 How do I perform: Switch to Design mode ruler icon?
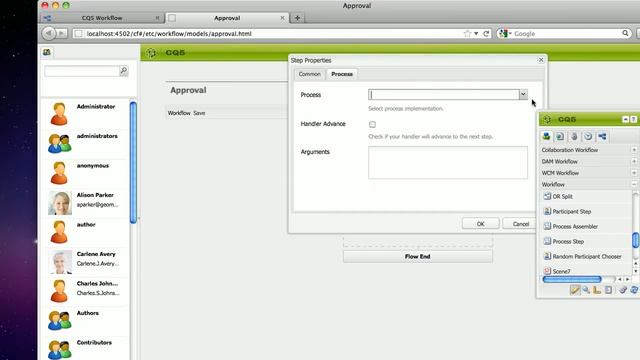tap(597, 290)
